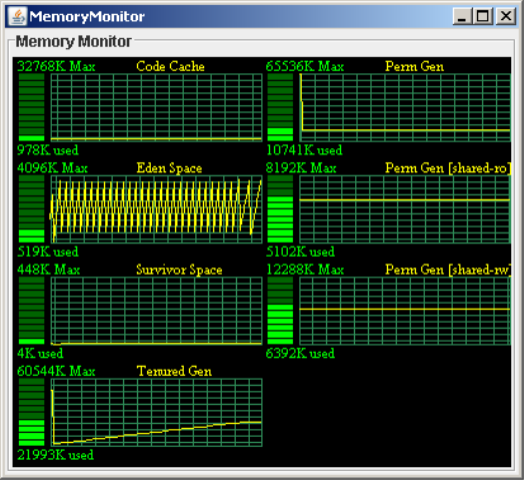Click the '21993K used' Tenured Gen label
524x480 pixels.
coord(55,455)
